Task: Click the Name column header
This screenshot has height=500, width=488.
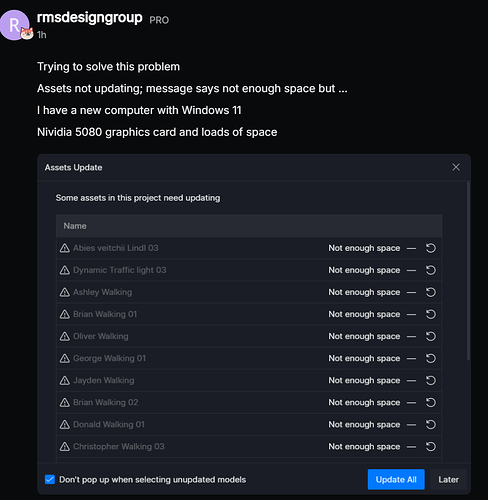Action: (75, 226)
